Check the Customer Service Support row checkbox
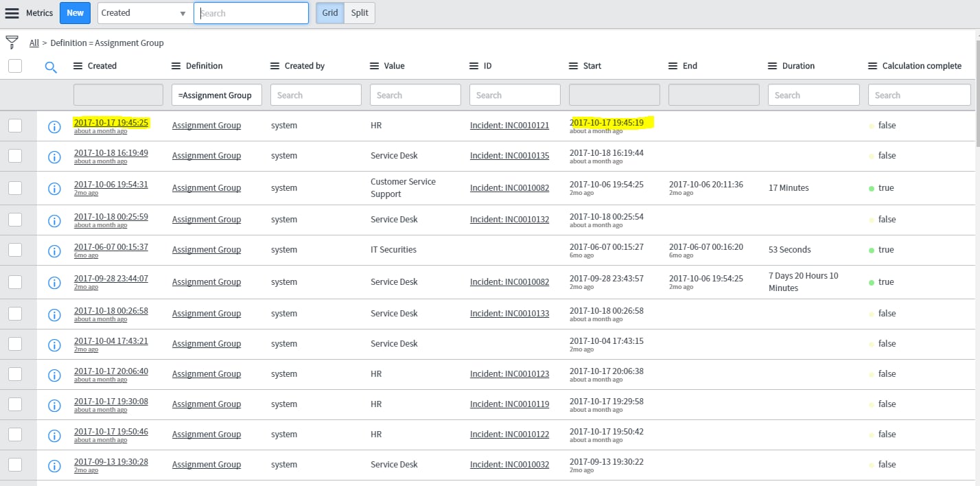980x486 pixels. tap(15, 187)
